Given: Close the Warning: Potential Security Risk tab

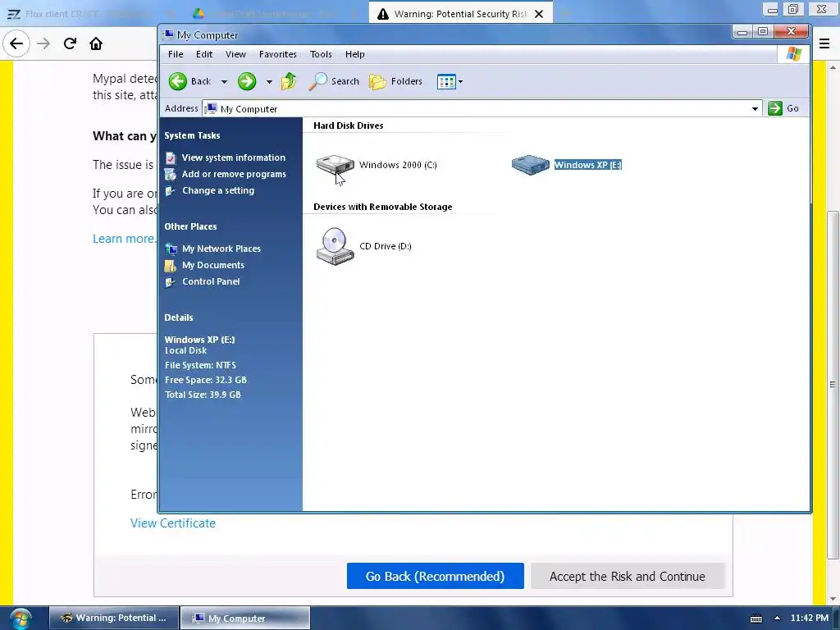Looking at the screenshot, I should coord(539,14).
